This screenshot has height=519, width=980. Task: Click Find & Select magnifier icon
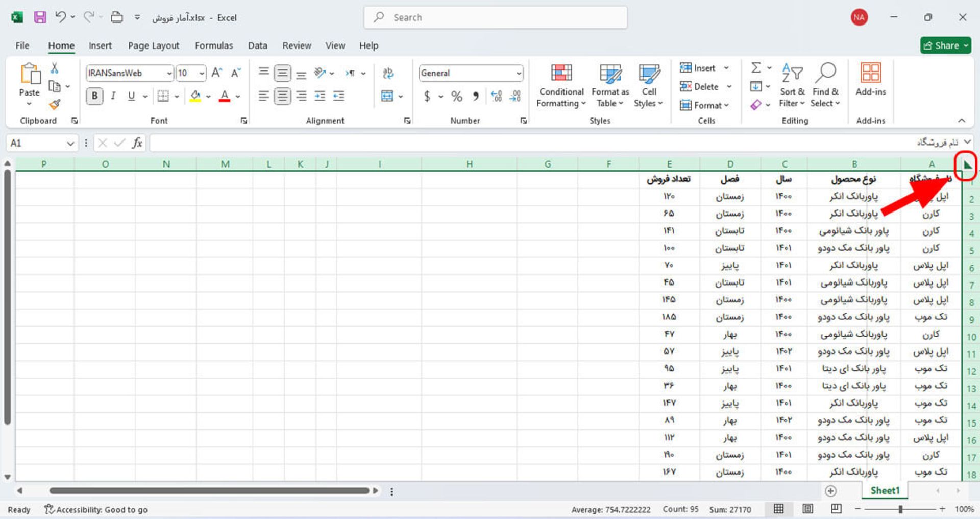[825, 74]
